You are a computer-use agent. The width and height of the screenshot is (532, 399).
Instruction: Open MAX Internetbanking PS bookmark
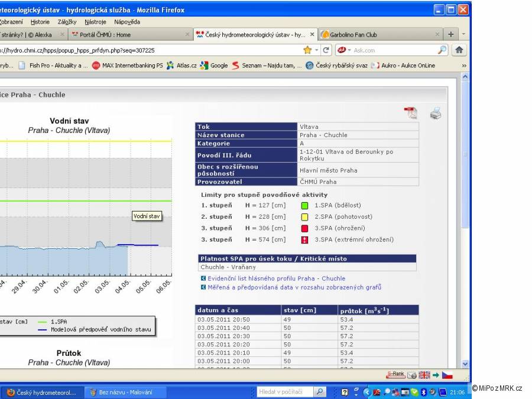pyautogui.click(x=128, y=66)
